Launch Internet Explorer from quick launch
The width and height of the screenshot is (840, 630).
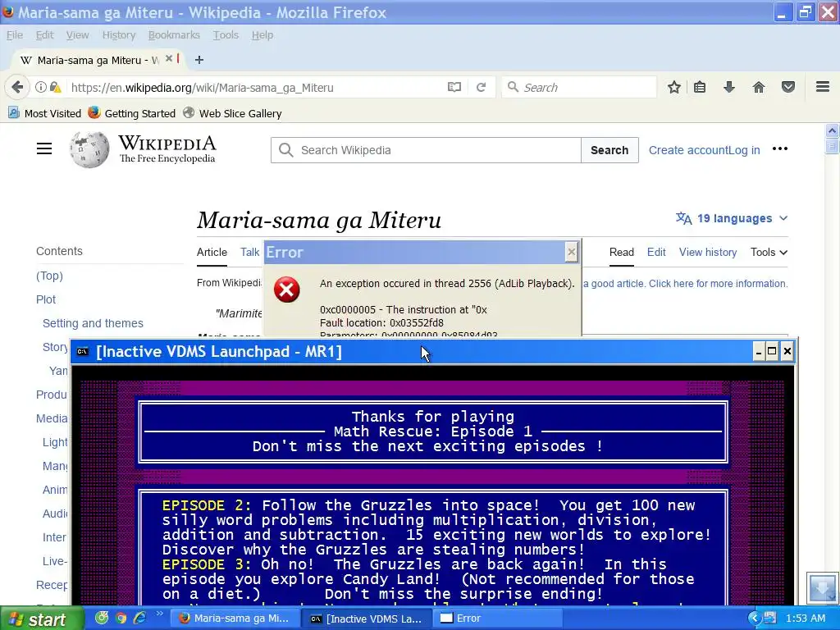(x=139, y=619)
